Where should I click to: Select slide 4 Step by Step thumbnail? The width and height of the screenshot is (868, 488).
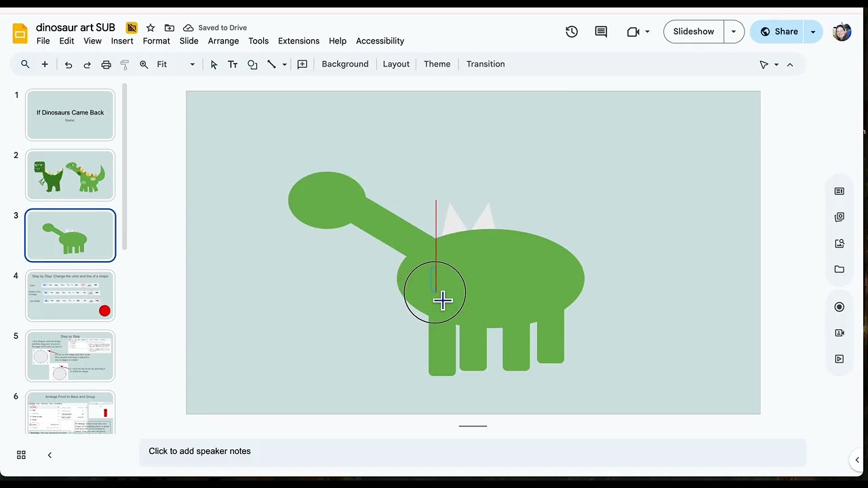71,296
